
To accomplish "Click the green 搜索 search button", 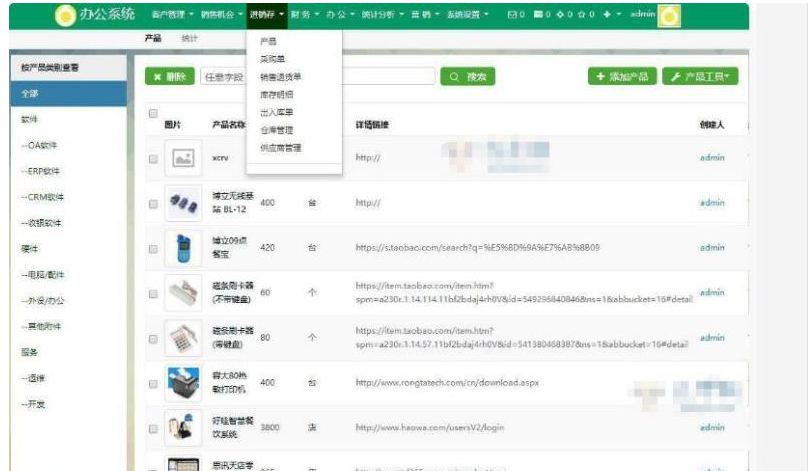I will pos(468,76).
